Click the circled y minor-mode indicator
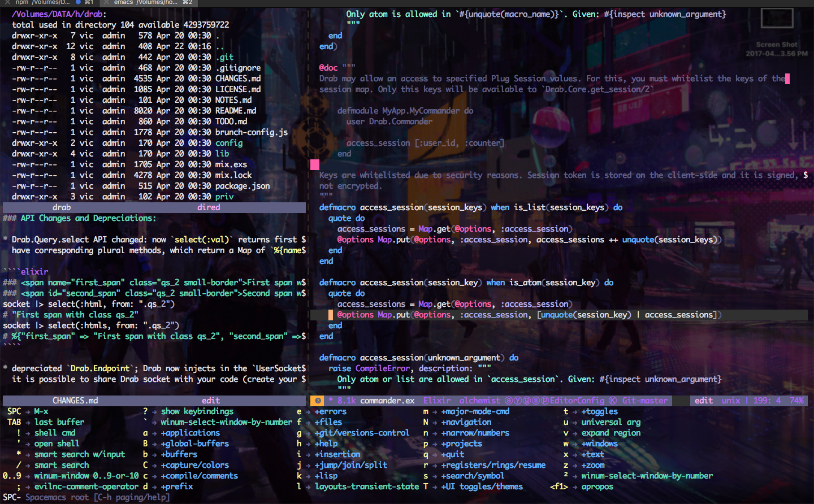This screenshot has width=814, height=504. point(518,401)
